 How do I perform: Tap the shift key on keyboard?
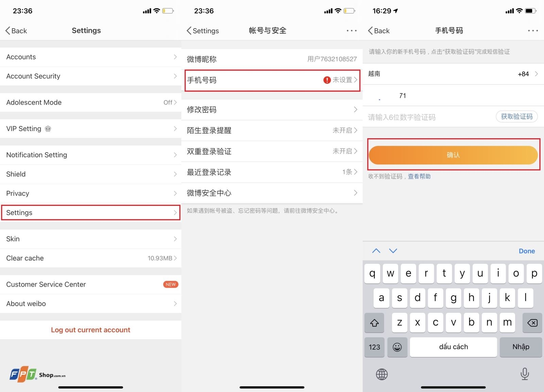374,323
